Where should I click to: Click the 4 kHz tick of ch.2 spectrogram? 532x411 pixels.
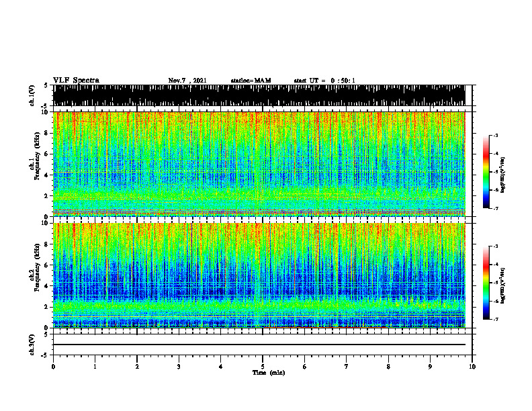(47, 286)
